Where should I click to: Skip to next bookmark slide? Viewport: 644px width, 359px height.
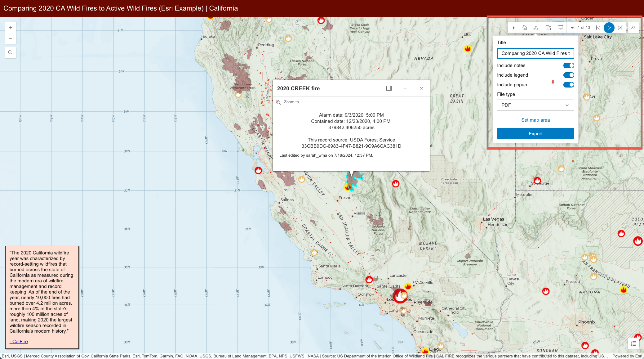(620, 28)
